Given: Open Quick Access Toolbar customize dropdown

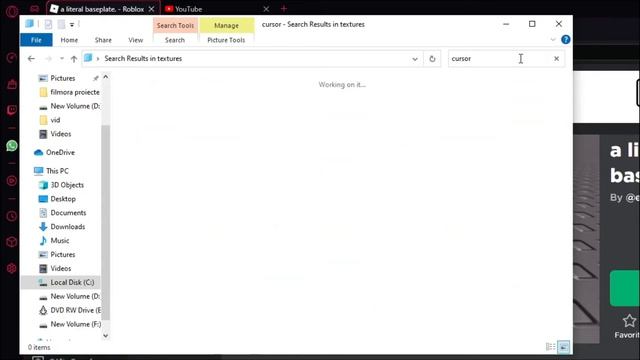Looking at the screenshot, I should (x=72, y=25).
